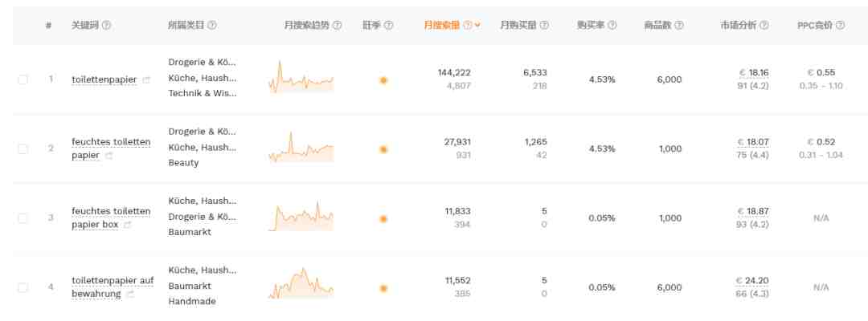This screenshot has height=321, width=868.
Task: Click the 所属类目 column header
Action: [186, 26]
